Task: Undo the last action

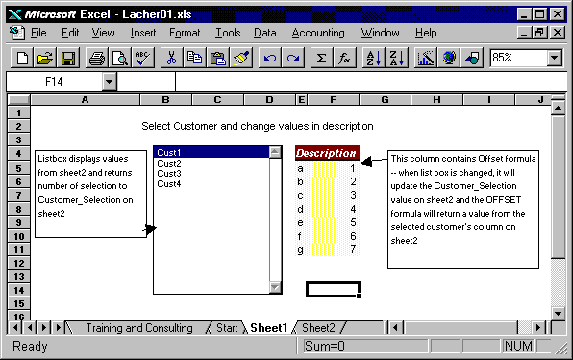Action: click(270, 58)
